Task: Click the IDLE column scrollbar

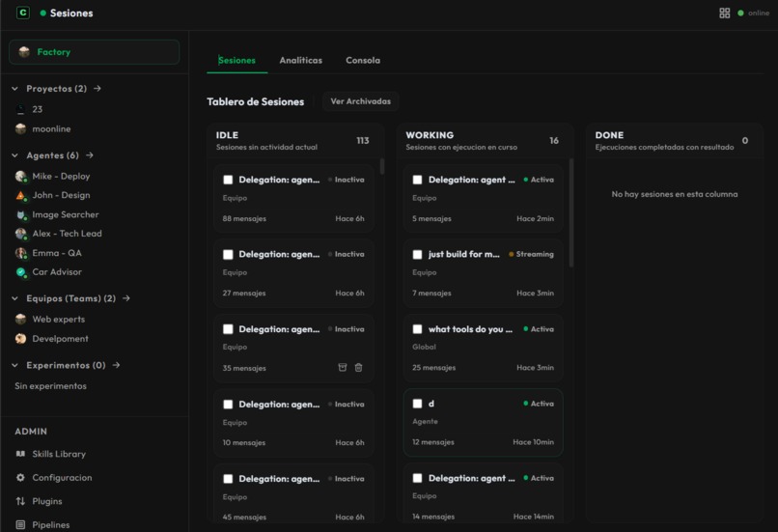Action: (x=382, y=166)
